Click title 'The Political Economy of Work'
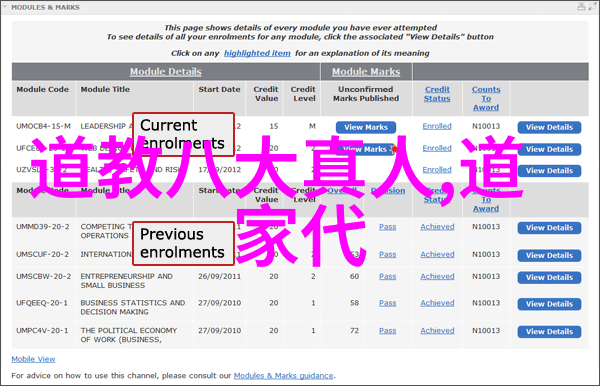Viewport: 600px width, 386px height. [129, 335]
